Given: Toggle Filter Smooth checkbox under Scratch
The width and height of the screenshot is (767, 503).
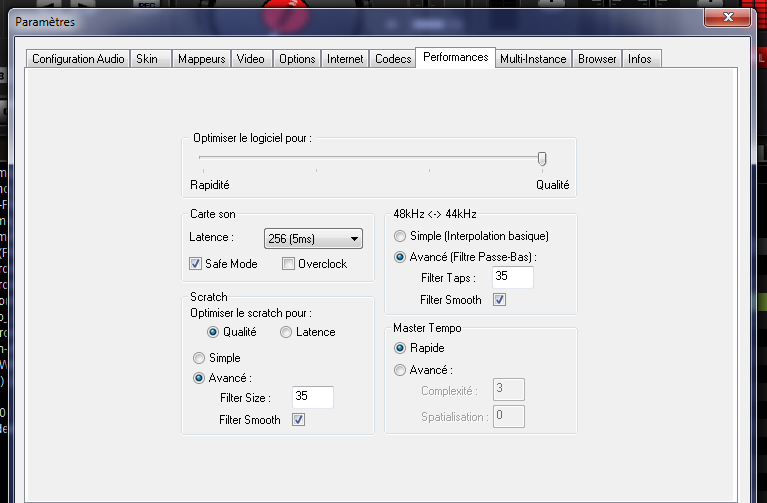Looking at the screenshot, I should click(298, 420).
